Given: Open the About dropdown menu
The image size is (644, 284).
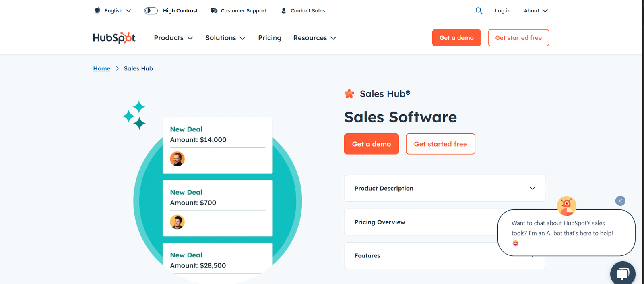Looking at the screenshot, I should point(536,11).
